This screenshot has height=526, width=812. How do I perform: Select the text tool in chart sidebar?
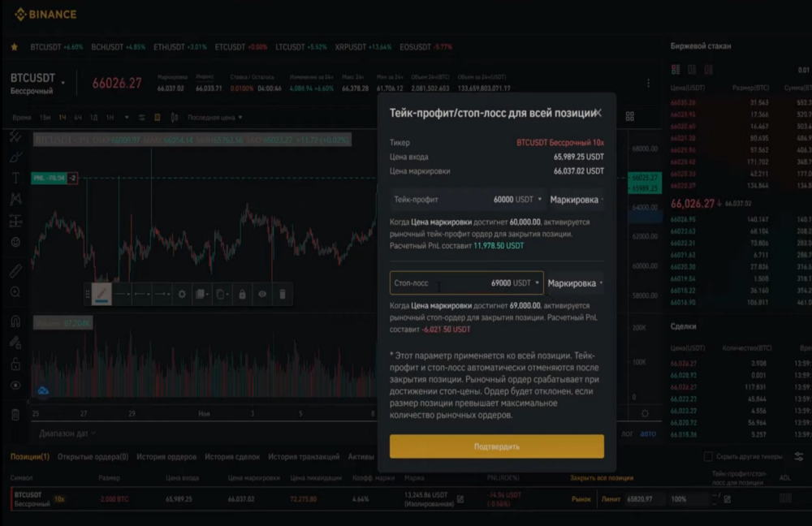click(15, 178)
